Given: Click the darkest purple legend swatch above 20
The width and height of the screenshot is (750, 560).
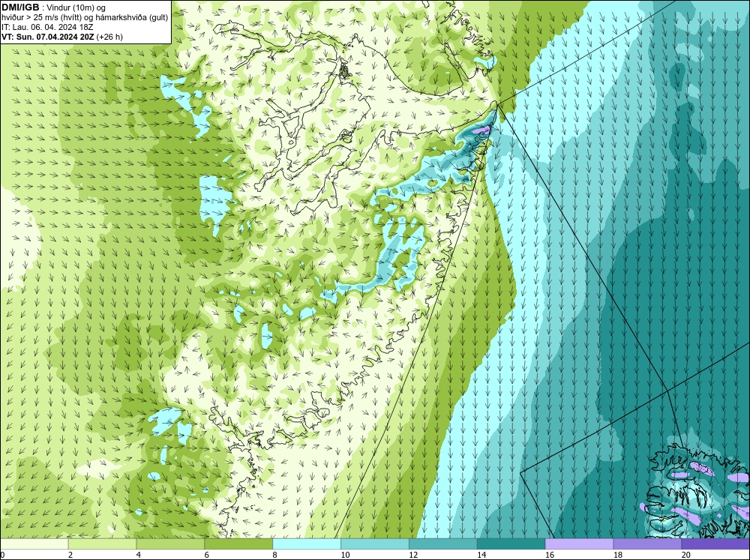Looking at the screenshot, I should 715,544.
